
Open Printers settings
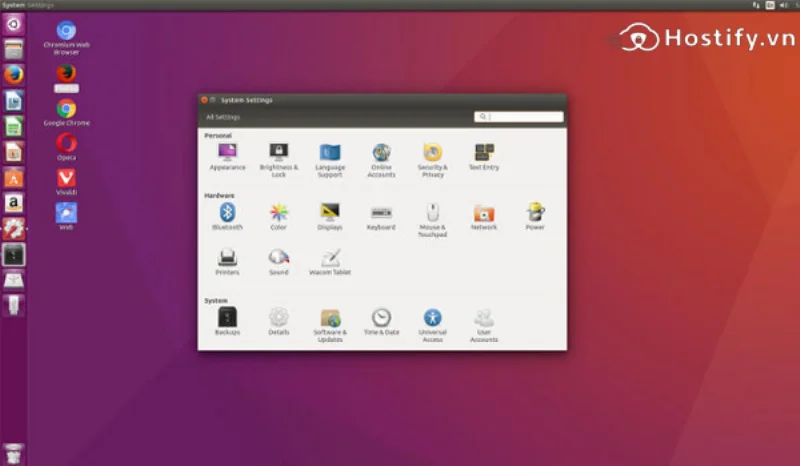pos(228,262)
